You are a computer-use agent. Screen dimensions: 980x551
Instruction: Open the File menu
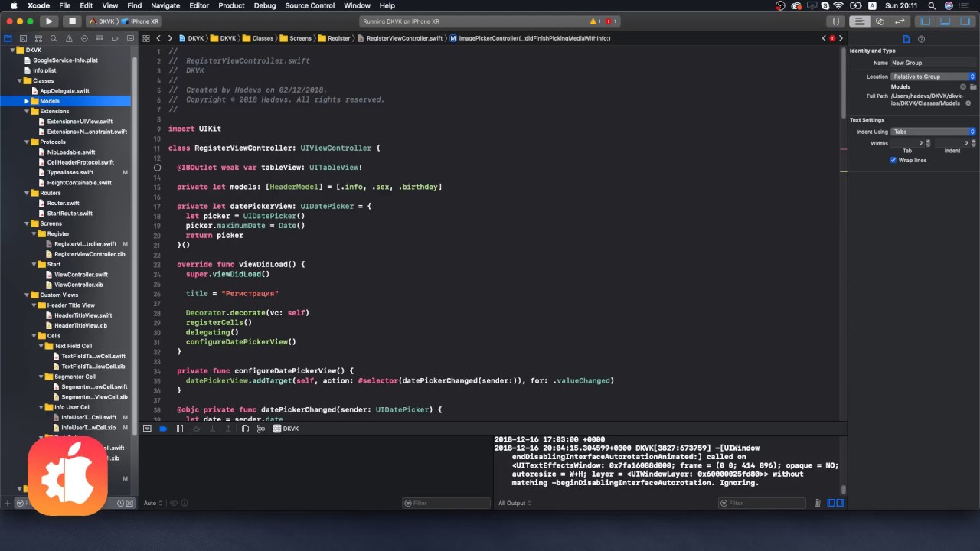[x=65, y=5]
